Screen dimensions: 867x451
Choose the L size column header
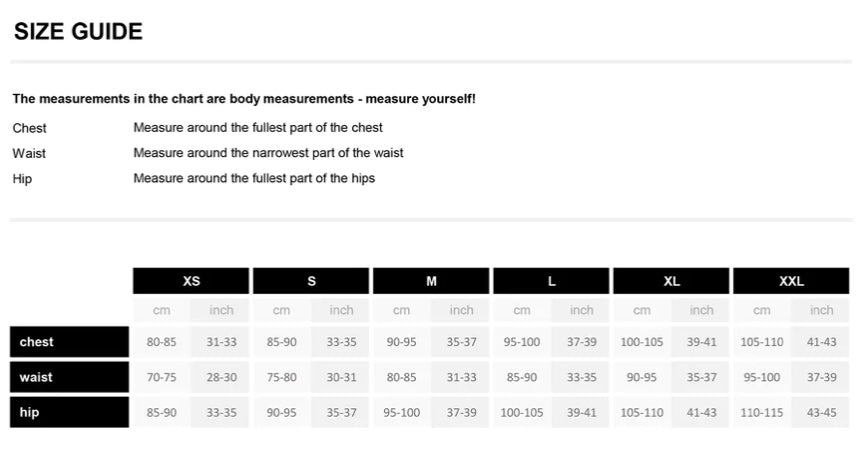point(551,281)
